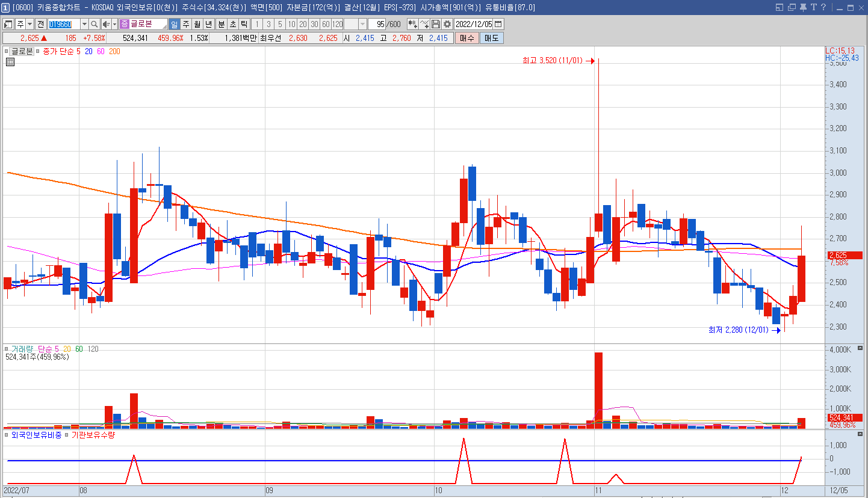Select the 주 weekly period button
The height and width of the screenshot is (498, 868).
(x=186, y=24)
